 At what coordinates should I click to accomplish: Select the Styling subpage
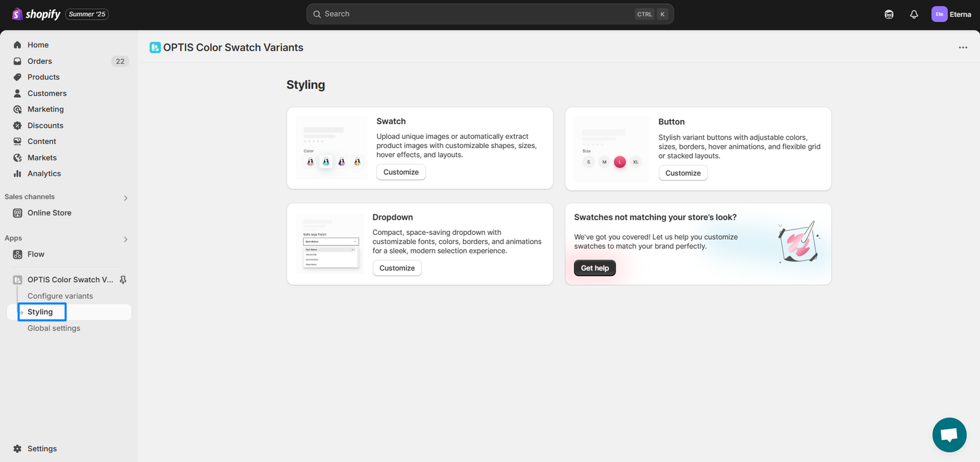40,312
